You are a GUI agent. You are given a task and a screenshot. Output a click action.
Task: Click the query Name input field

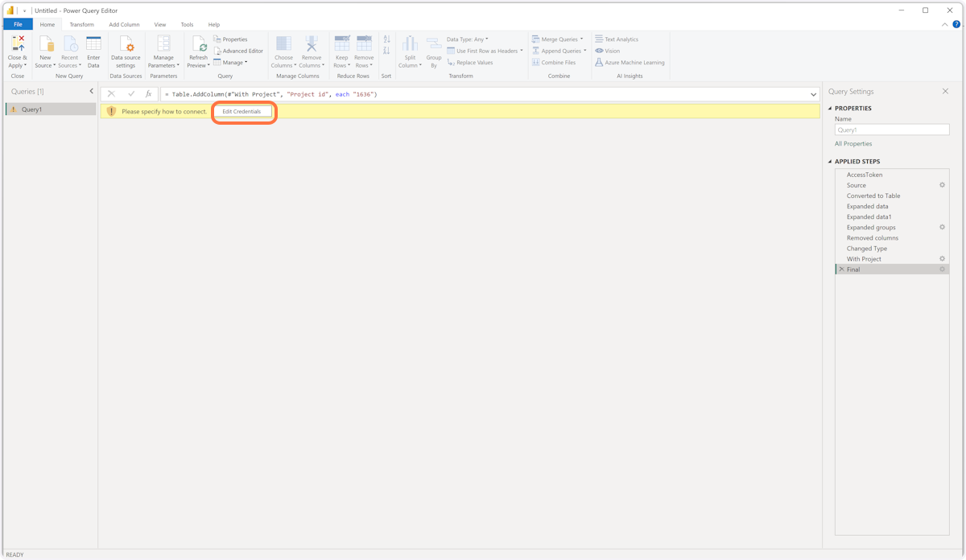pyautogui.click(x=892, y=130)
